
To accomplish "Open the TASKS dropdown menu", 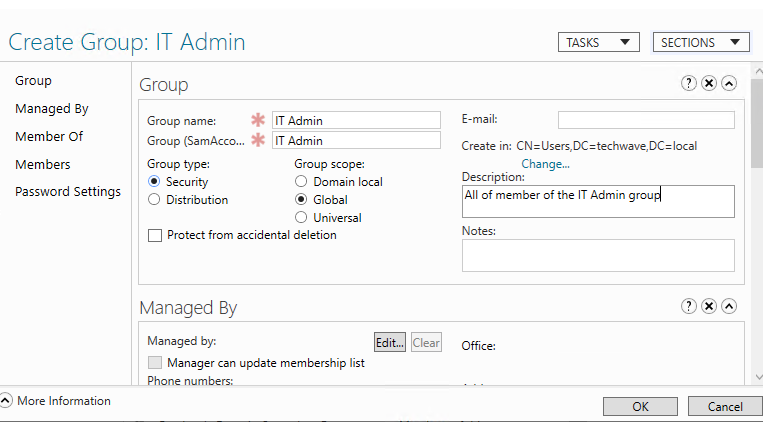I will tap(598, 42).
